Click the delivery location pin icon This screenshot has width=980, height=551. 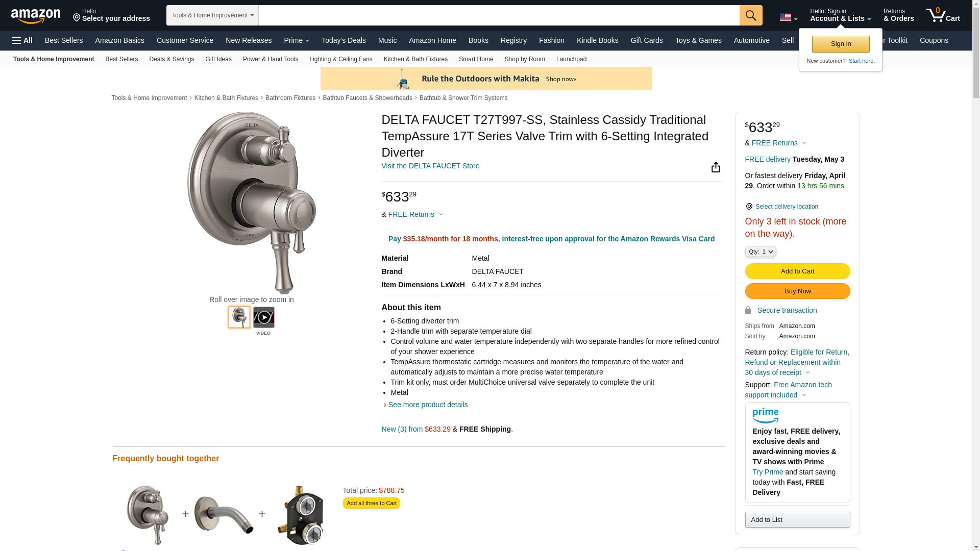749,207
